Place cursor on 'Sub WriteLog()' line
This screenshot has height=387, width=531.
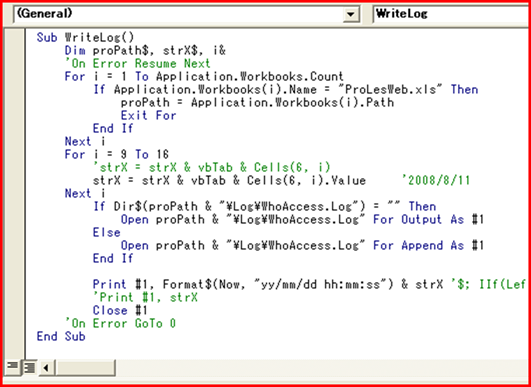click(x=86, y=37)
